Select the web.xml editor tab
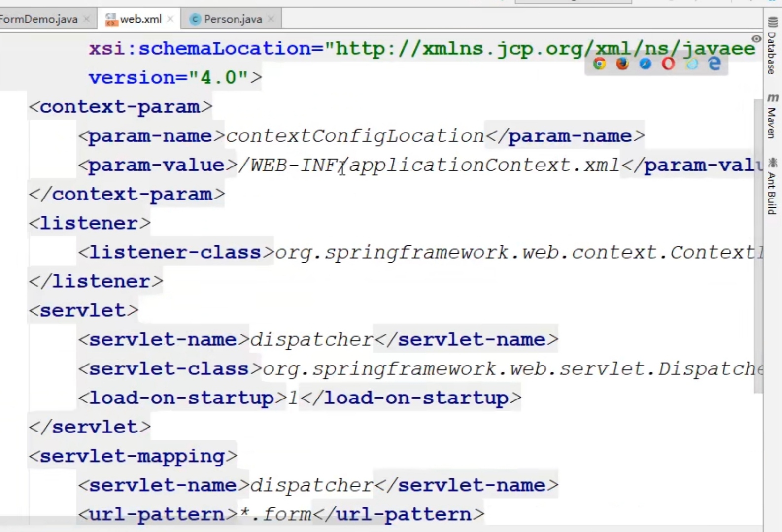 (140, 19)
